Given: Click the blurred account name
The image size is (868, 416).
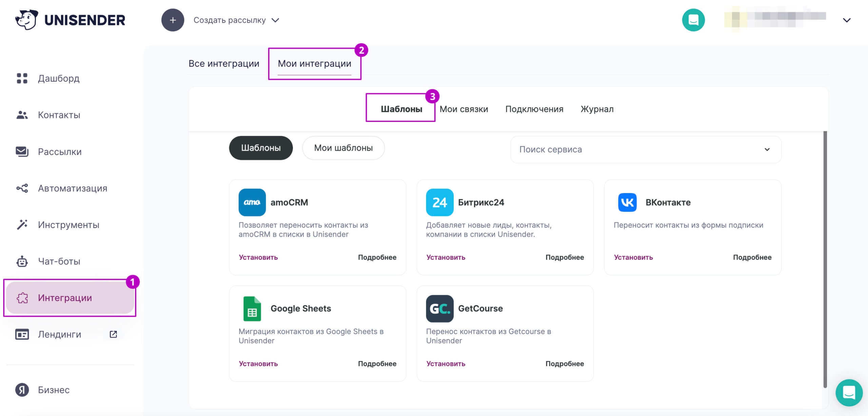Looking at the screenshot, I should point(775,19).
